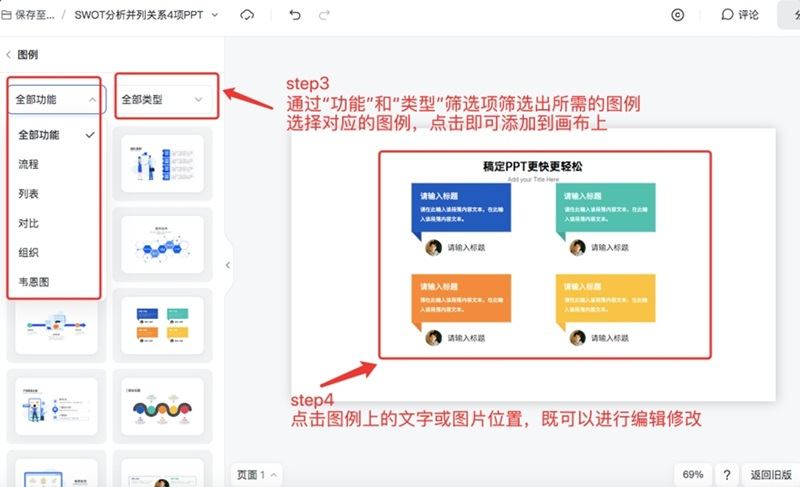Click the avatar under the teal box

578,248
